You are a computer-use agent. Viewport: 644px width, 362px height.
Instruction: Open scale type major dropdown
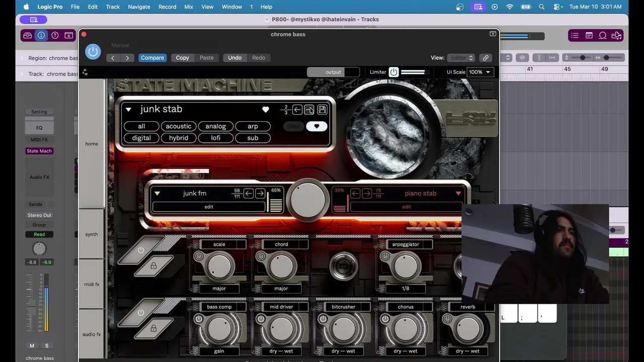coord(219,289)
